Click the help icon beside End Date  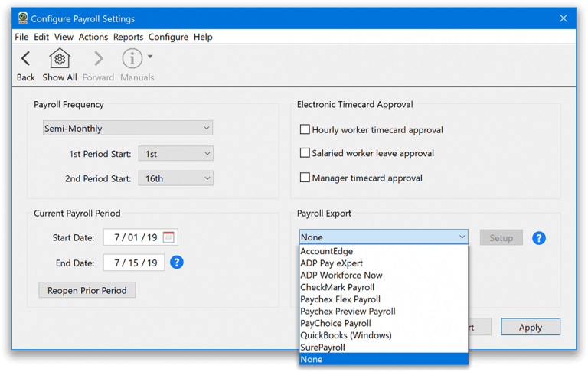177,263
